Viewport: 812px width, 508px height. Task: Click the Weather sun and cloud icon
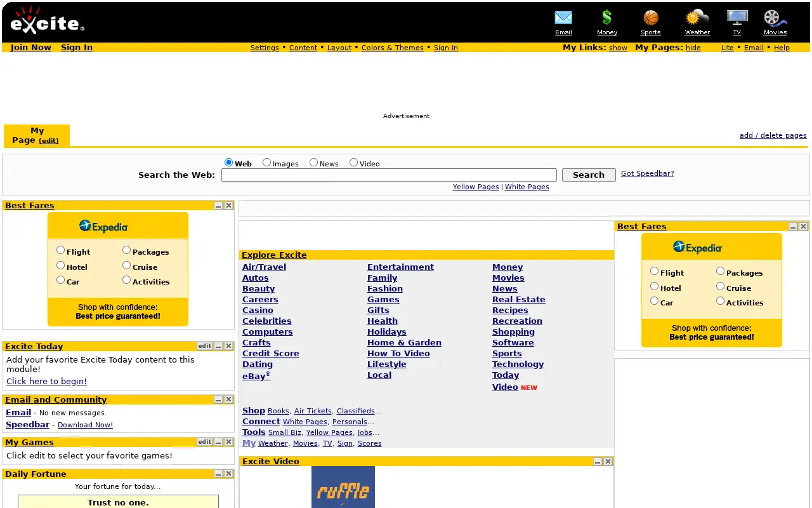coord(697,18)
